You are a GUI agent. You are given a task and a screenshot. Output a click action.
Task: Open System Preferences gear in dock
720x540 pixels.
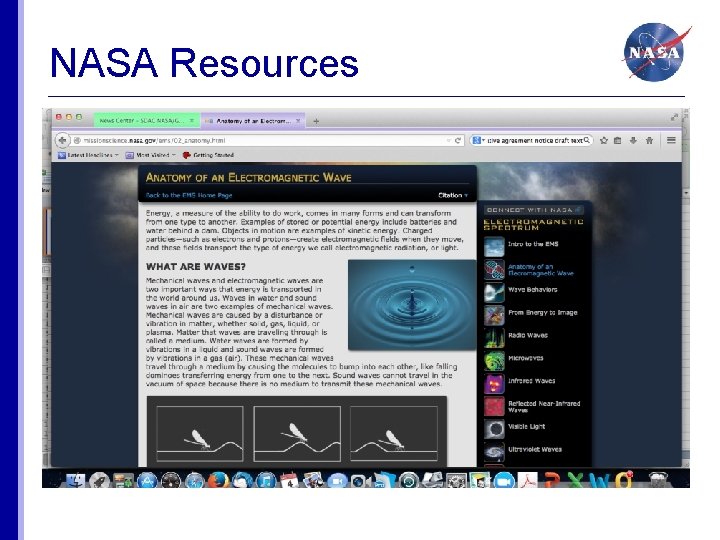[x=456, y=480]
